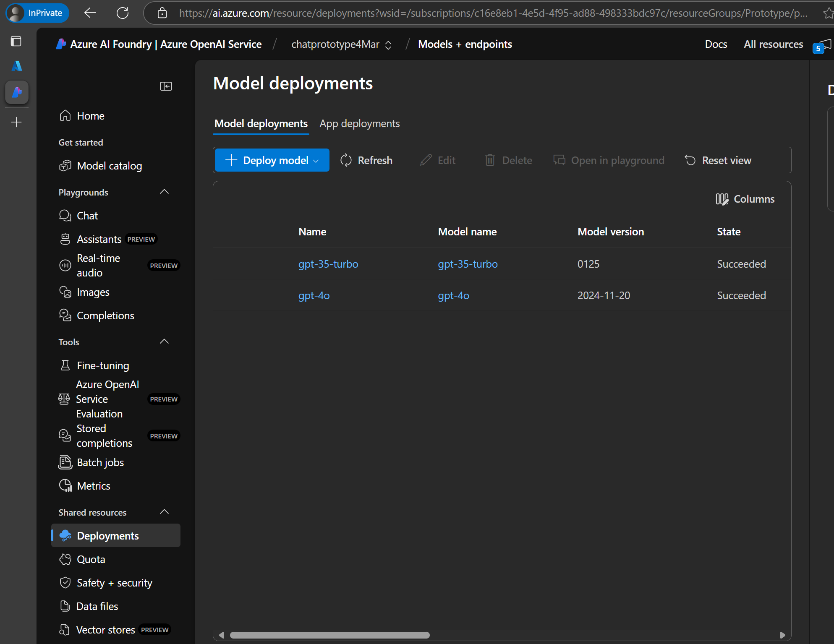This screenshot has width=834, height=644.
Task: Click the Model name column header
Action: (x=467, y=232)
